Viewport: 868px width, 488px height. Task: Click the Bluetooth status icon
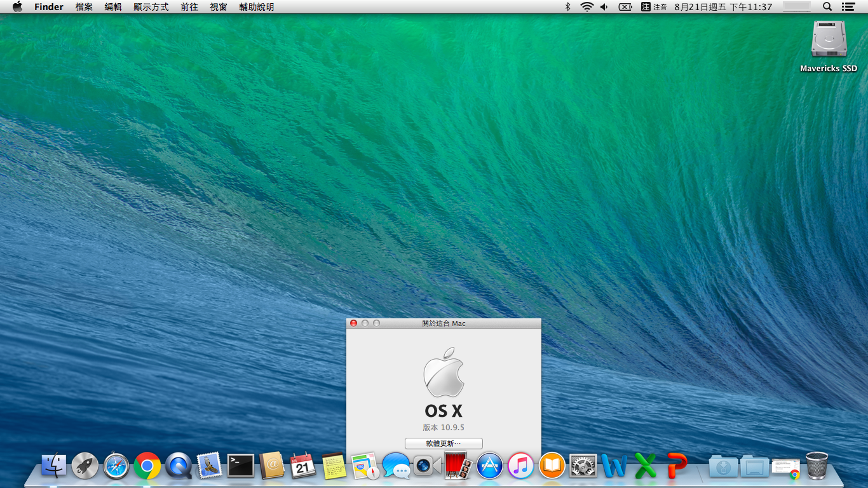(568, 7)
